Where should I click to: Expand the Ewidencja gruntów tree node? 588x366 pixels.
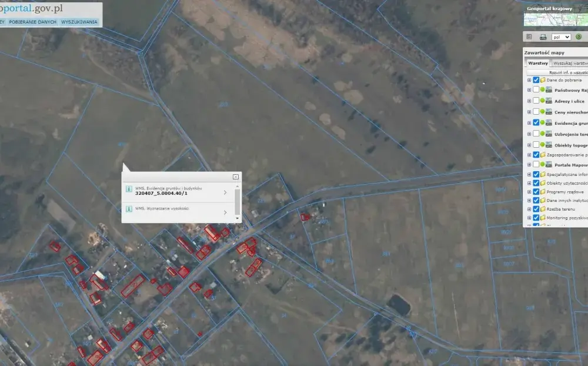[529, 123]
